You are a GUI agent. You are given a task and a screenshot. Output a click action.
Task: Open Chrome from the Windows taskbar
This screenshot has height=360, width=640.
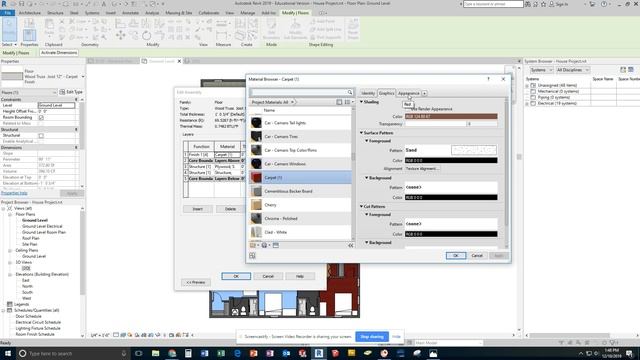tap(172, 353)
